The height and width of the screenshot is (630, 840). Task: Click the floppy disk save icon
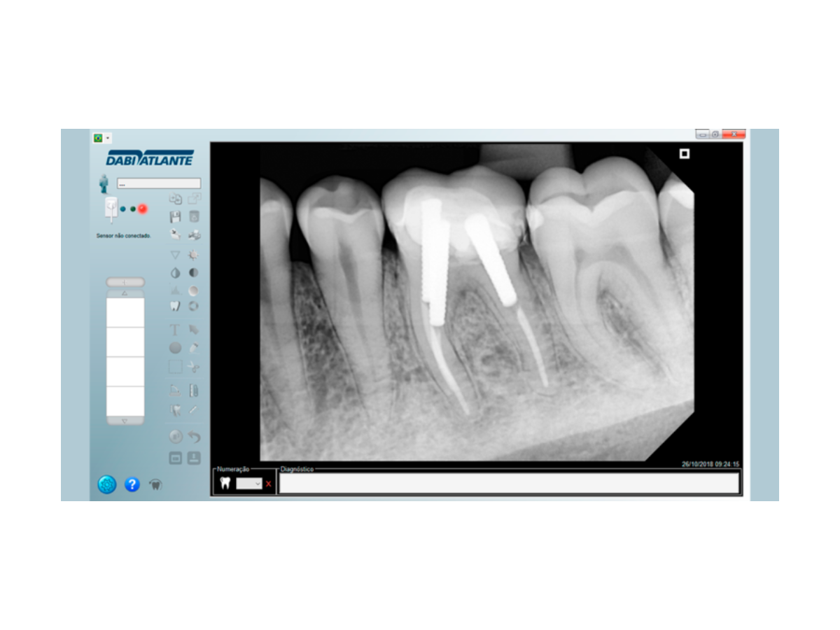pyautogui.click(x=176, y=217)
